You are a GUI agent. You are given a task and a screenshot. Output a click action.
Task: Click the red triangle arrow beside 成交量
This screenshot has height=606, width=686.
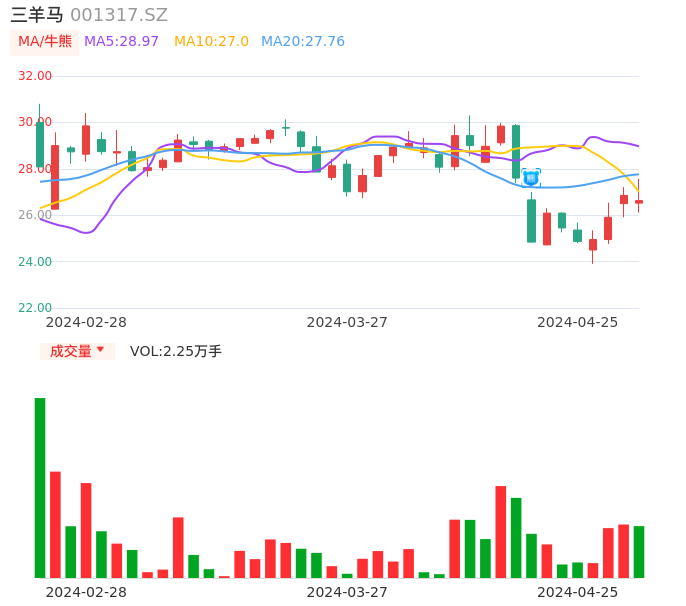coord(100,350)
